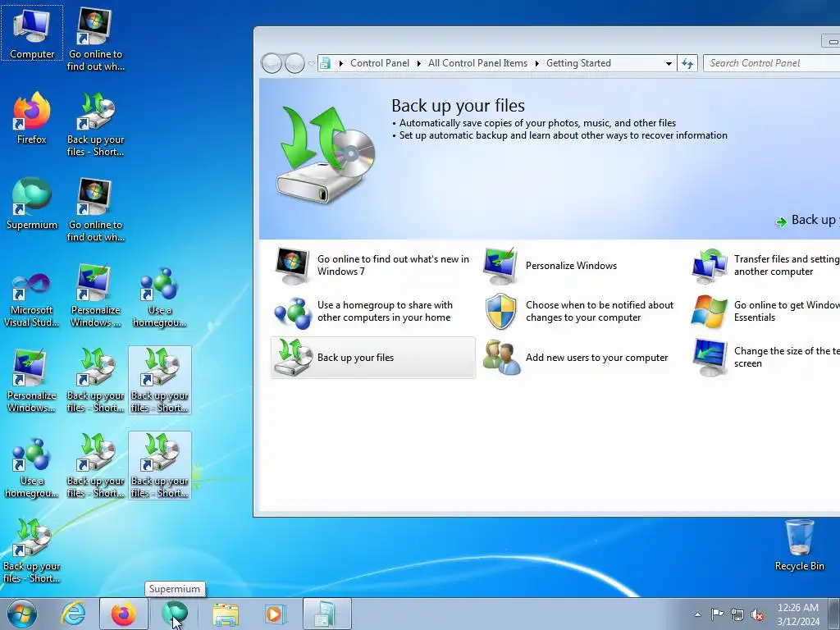The height and width of the screenshot is (630, 840).
Task: Click the Supermium taskbar button
Action: pos(174,614)
